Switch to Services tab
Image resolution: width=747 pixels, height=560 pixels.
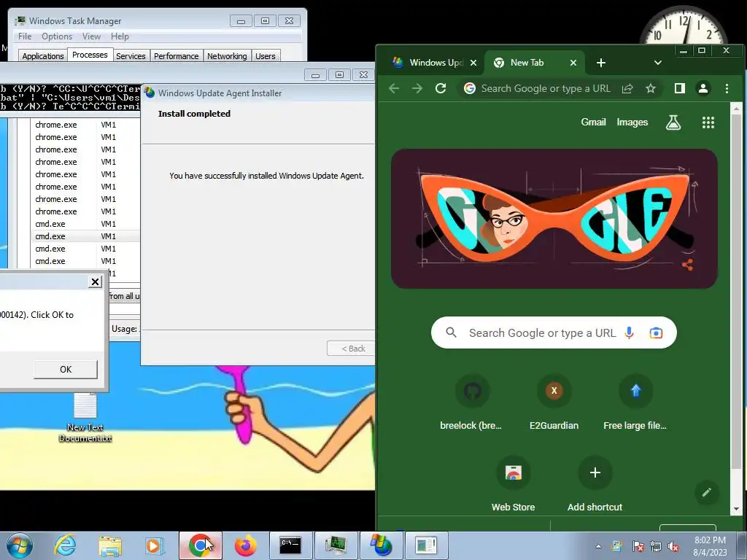coord(131,55)
